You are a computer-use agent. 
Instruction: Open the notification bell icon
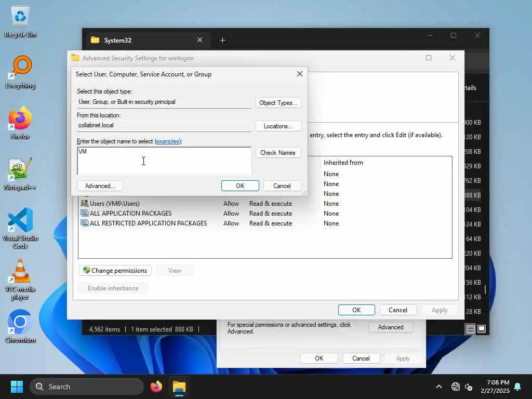[x=517, y=387]
